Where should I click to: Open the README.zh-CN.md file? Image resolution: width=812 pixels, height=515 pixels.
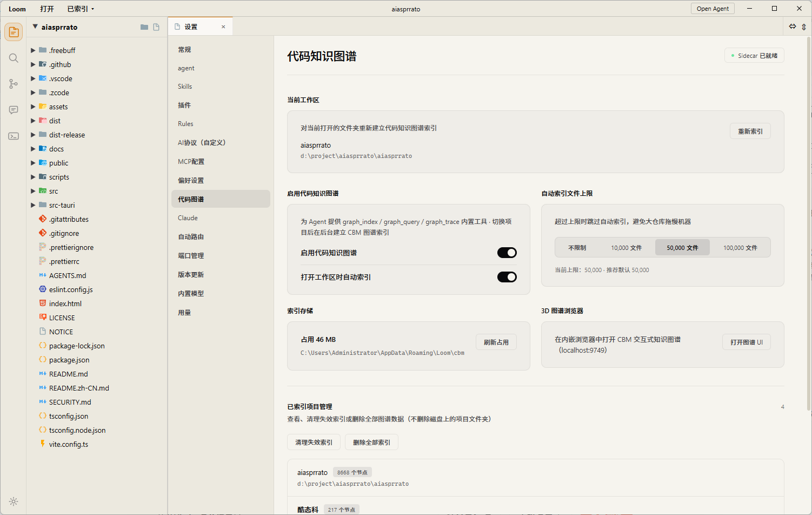[79, 388]
